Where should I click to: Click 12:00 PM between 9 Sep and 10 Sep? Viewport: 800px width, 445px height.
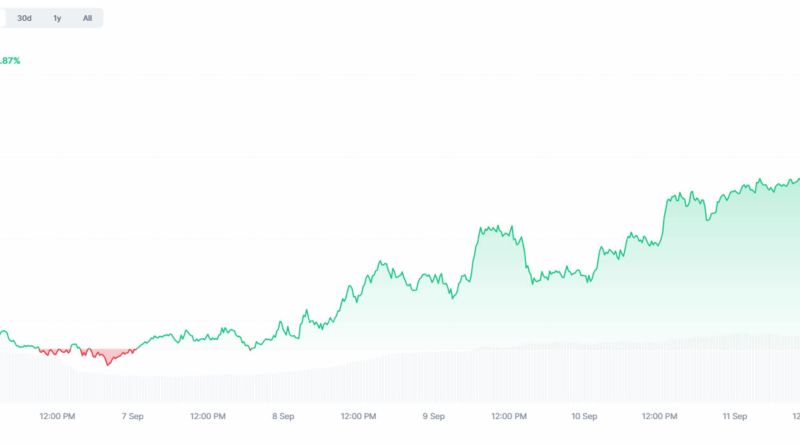508,415
